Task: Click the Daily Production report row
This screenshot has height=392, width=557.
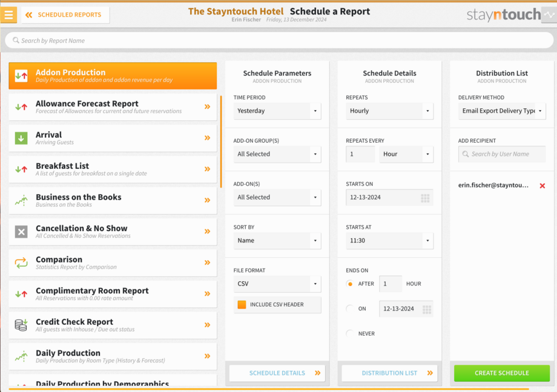Action: pos(113,356)
